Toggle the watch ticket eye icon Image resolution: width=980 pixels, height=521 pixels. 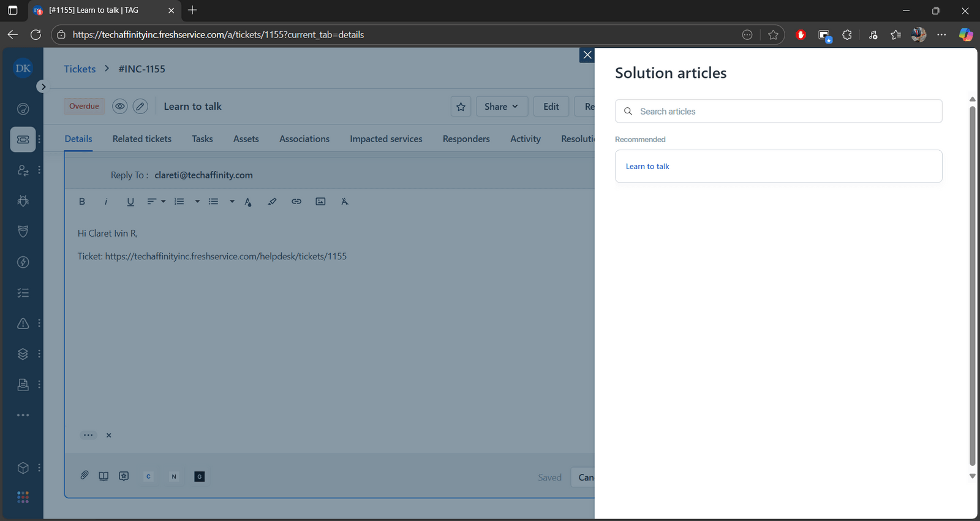(x=120, y=106)
